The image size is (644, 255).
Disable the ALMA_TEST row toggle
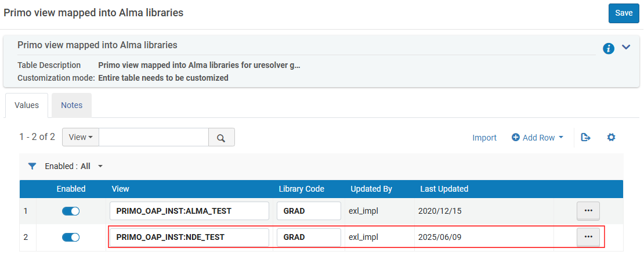pyautogui.click(x=71, y=211)
